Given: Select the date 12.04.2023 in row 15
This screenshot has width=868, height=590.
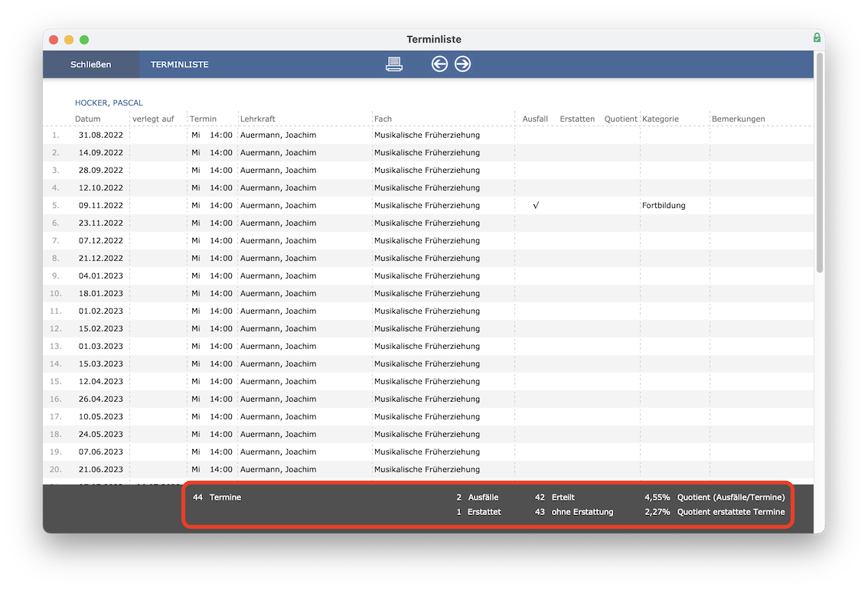Looking at the screenshot, I should 101,381.
